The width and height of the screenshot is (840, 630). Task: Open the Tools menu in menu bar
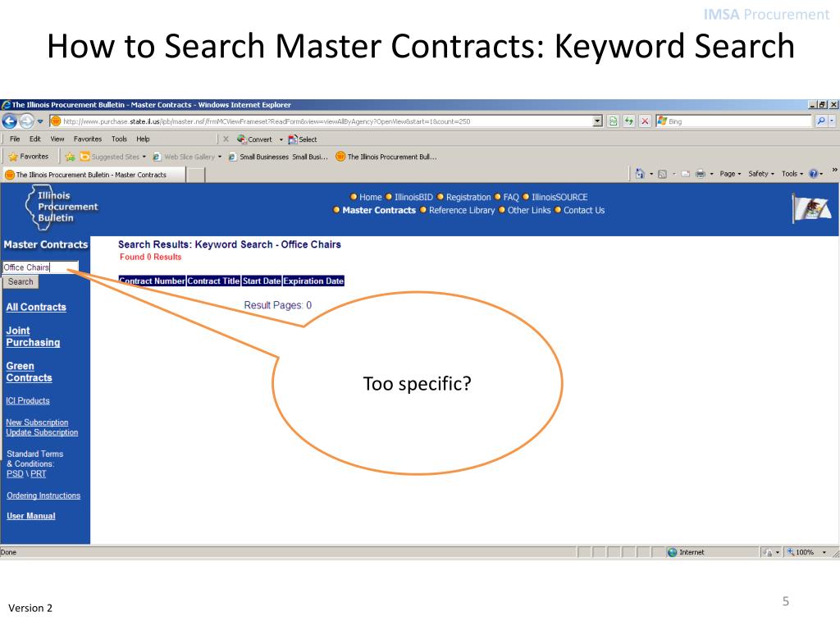(x=120, y=139)
